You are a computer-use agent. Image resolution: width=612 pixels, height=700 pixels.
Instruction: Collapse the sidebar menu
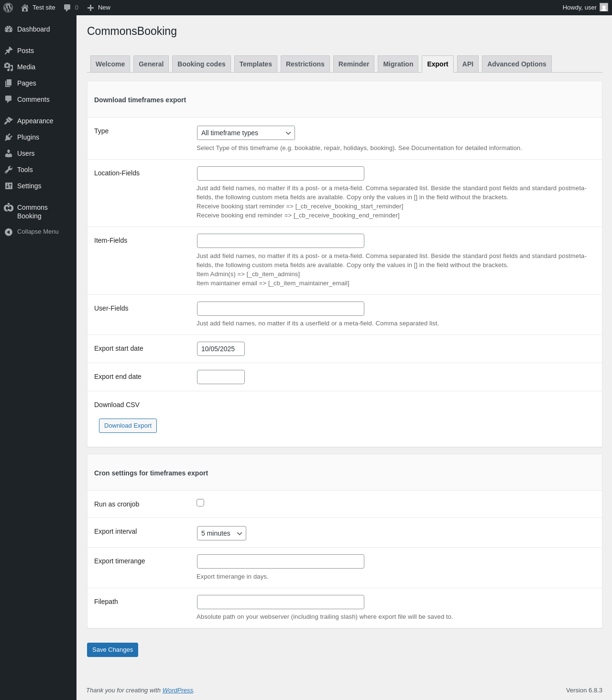coord(32,232)
